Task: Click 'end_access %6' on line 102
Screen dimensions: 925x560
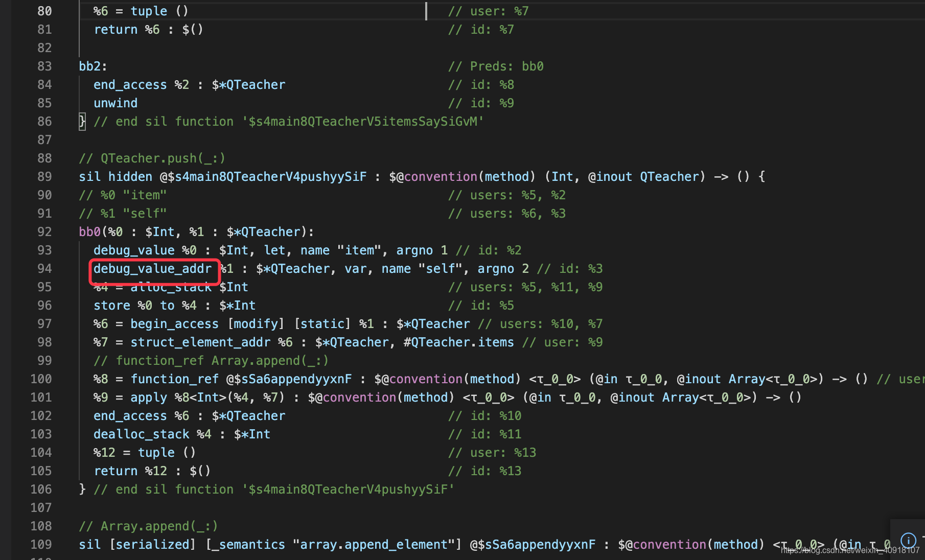Action: [141, 416]
